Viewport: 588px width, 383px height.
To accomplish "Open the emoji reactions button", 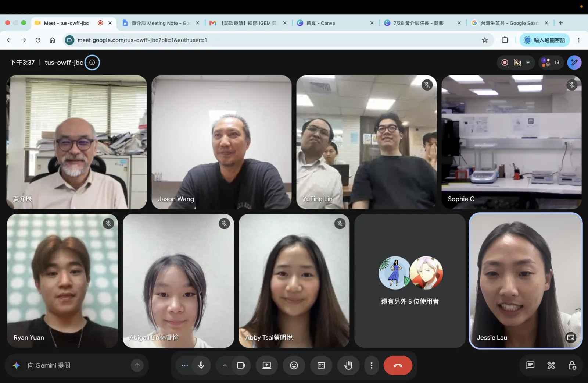I will (294, 365).
